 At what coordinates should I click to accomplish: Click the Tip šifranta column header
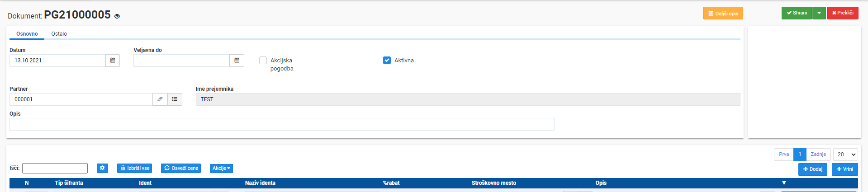point(69,183)
